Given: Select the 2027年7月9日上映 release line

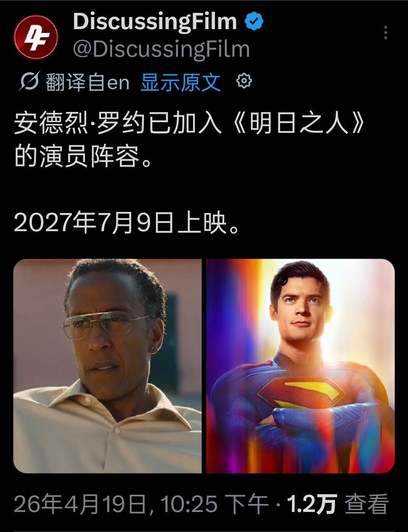Looking at the screenshot, I should [x=128, y=222].
